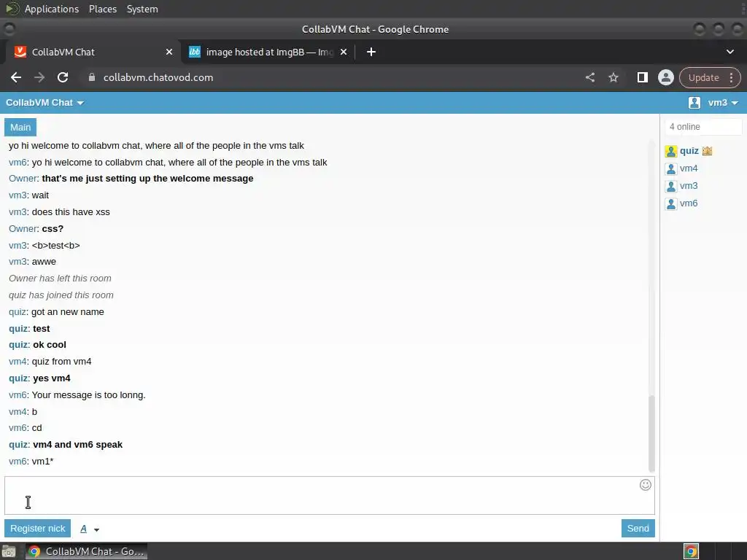The height and width of the screenshot is (560, 747).
Task: Open the Places menu
Action: click(x=102, y=9)
